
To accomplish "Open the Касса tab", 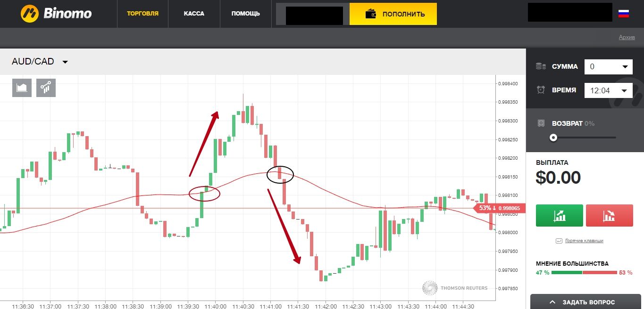I will pos(194,14).
